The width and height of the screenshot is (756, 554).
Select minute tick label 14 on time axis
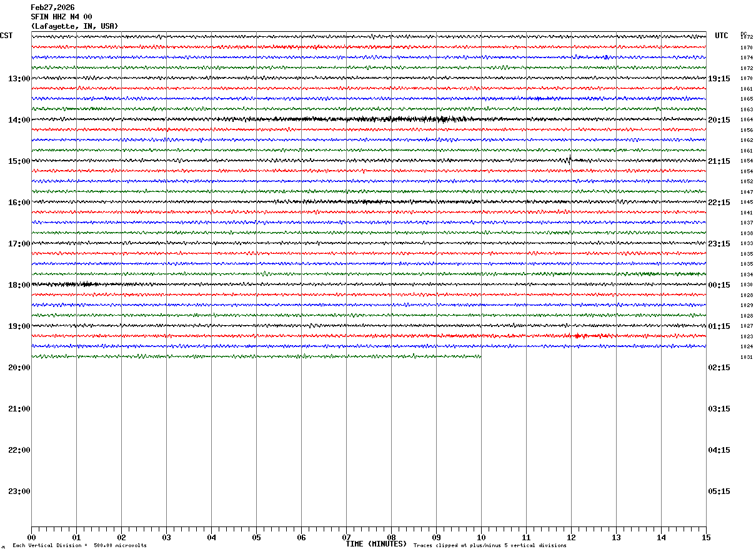click(x=661, y=537)
